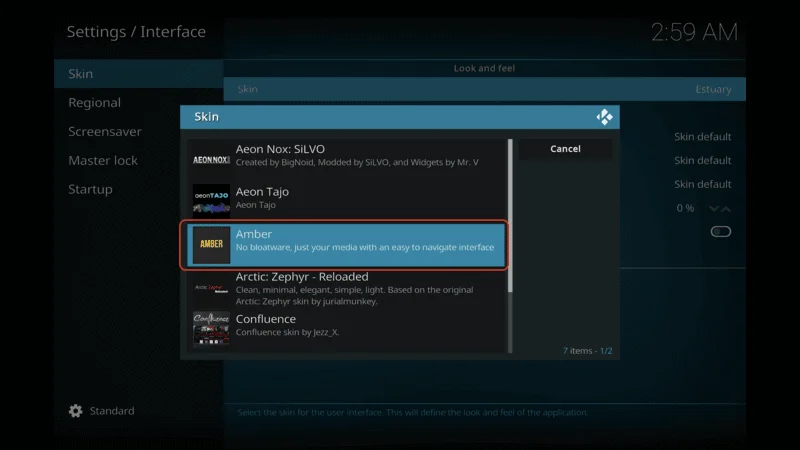The height and width of the screenshot is (450, 800).
Task: Click the Look and feel section header
Action: 484,68
